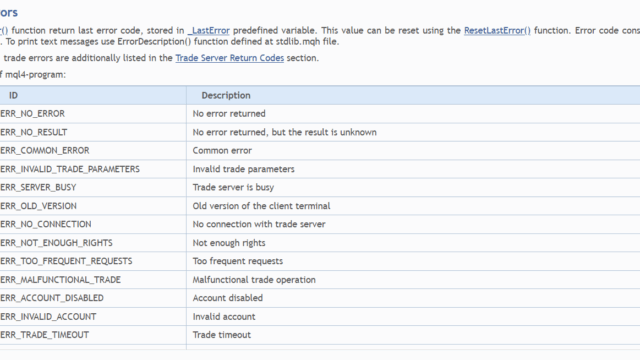The width and height of the screenshot is (640, 360).
Task: Click 'Invalid account' description cell
Action: pyautogui.click(x=413, y=317)
